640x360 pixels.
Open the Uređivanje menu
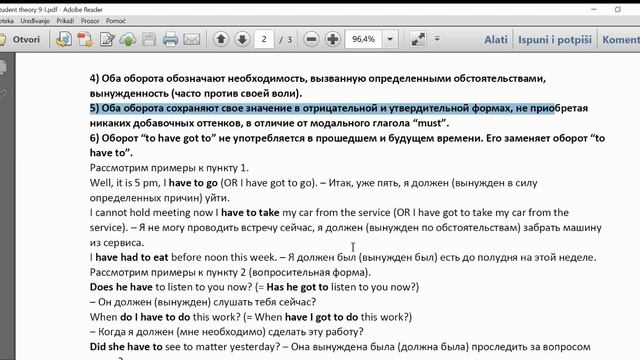[35, 21]
